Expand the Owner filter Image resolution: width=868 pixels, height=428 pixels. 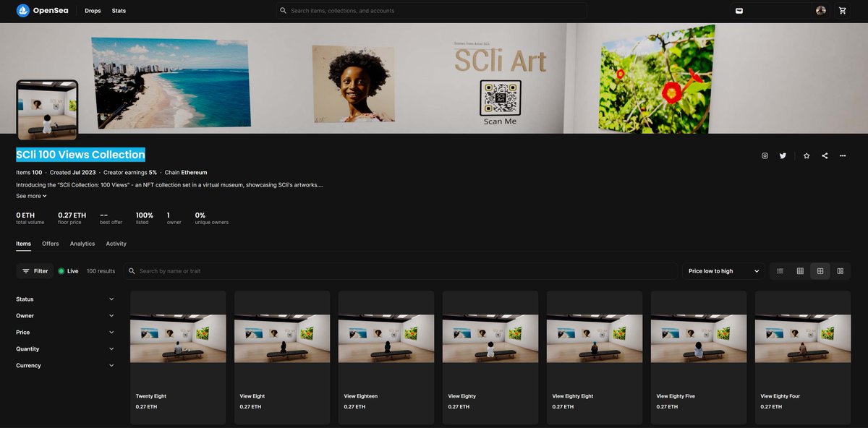65,316
